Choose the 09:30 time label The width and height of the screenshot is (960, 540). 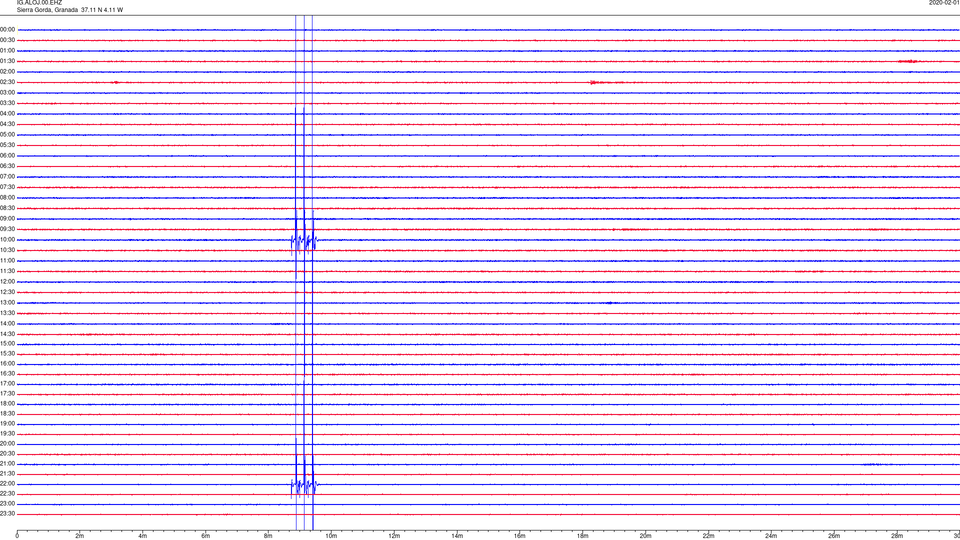pos(7,229)
